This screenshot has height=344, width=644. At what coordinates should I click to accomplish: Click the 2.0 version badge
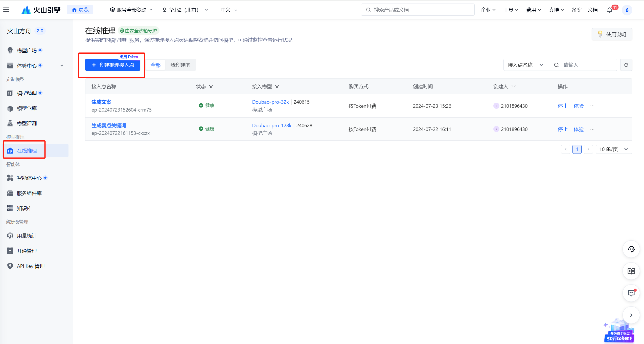click(40, 31)
